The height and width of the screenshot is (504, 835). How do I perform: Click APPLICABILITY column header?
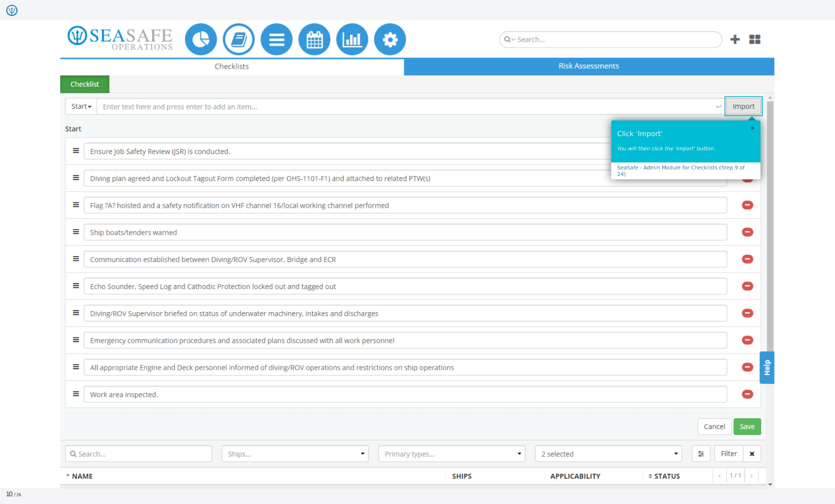(575, 476)
